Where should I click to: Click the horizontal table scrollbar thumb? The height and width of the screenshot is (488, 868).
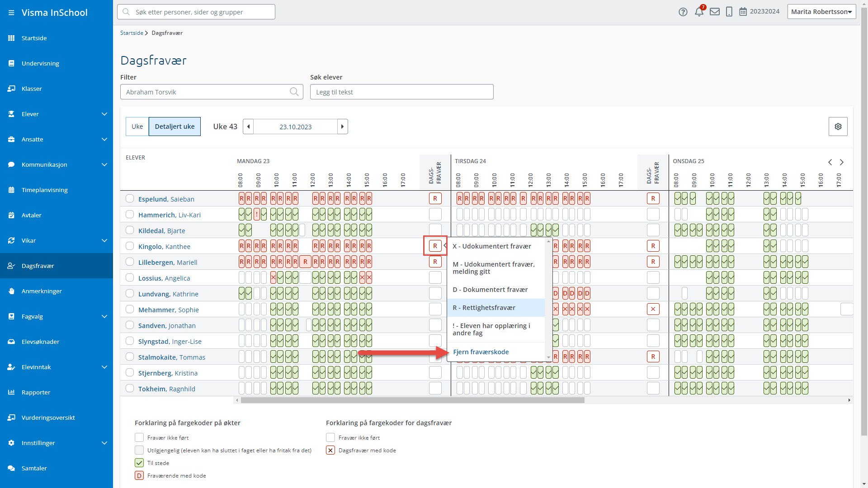[412, 400]
